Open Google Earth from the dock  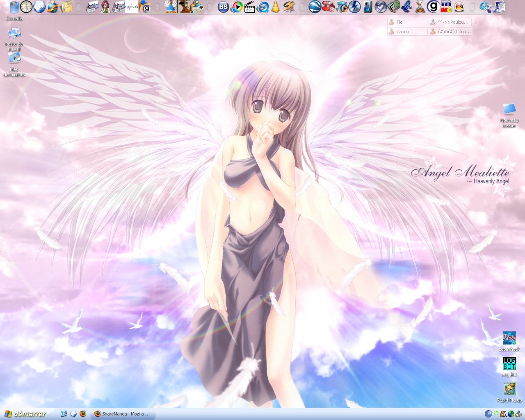pos(315,7)
